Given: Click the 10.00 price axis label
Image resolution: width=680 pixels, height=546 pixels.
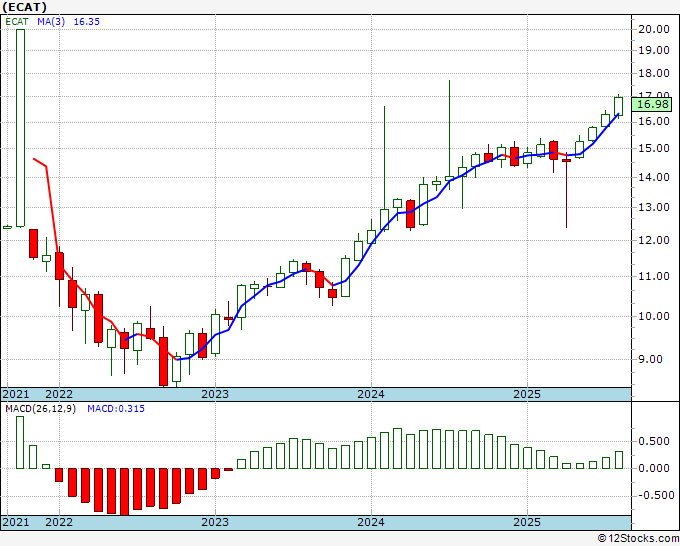Looking at the screenshot, I should click(654, 316).
